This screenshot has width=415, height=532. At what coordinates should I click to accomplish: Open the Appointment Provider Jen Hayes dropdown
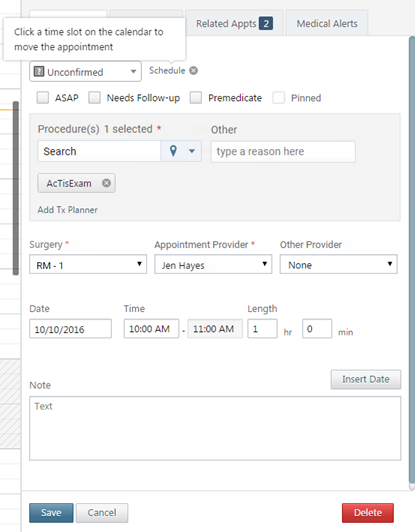click(x=213, y=265)
